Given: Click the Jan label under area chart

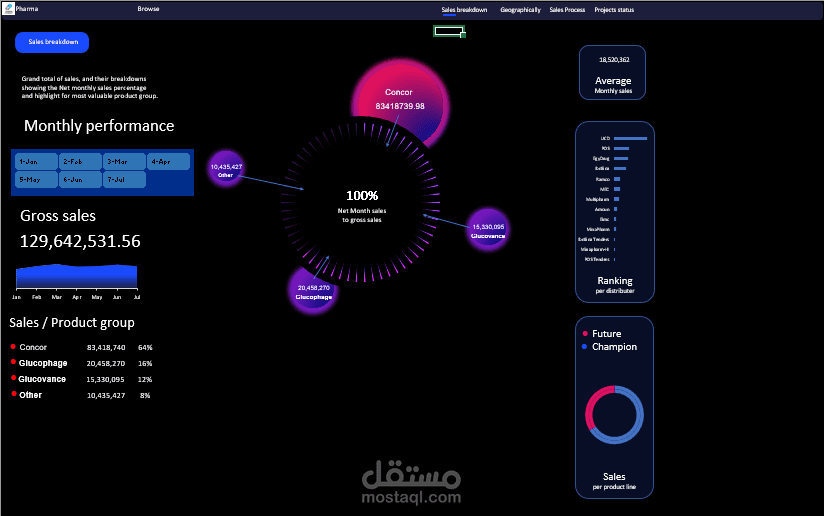Looking at the screenshot, I should coord(16,297).
